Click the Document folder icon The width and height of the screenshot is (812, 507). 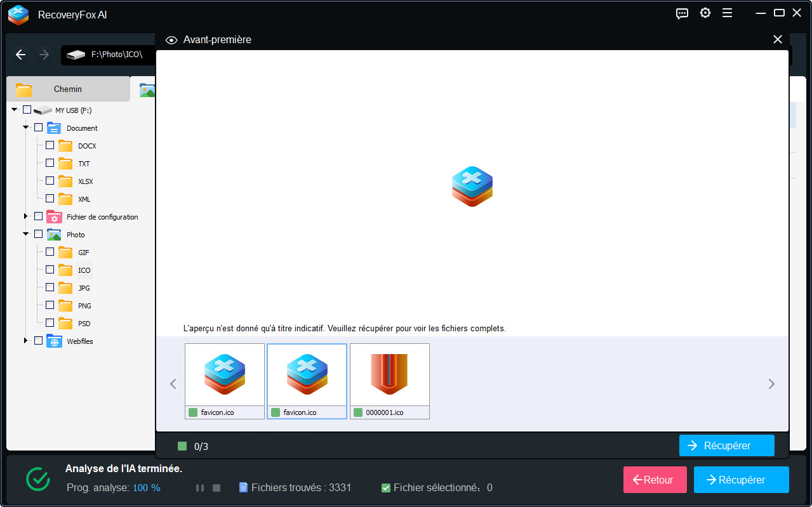[54, 128]
